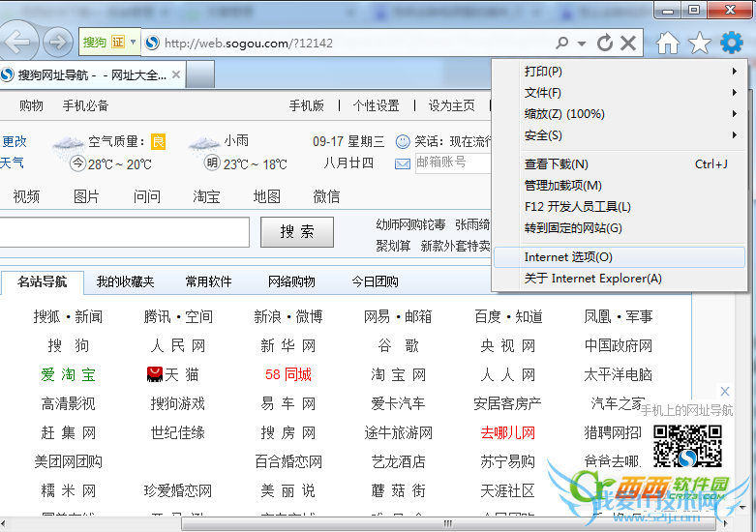Go forward with the Forward arrow button
Screen dimensions: 756x532
pyautogui.click(x=58, y=43)
